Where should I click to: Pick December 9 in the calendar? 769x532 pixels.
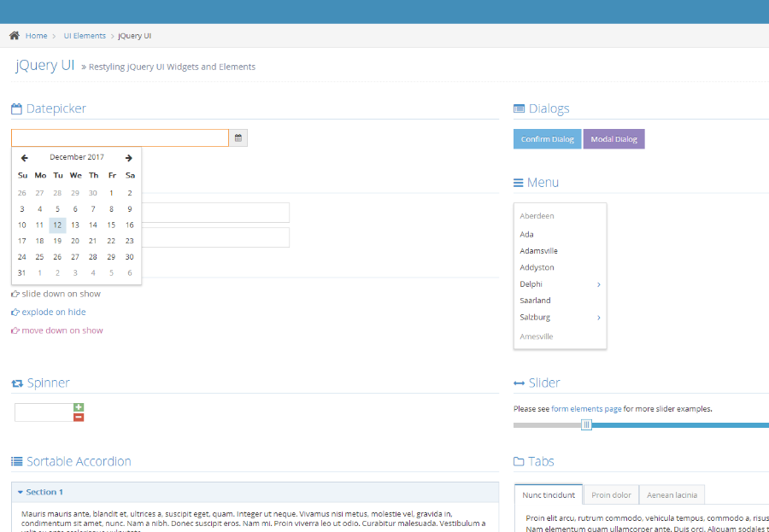[x=130, y=209]
